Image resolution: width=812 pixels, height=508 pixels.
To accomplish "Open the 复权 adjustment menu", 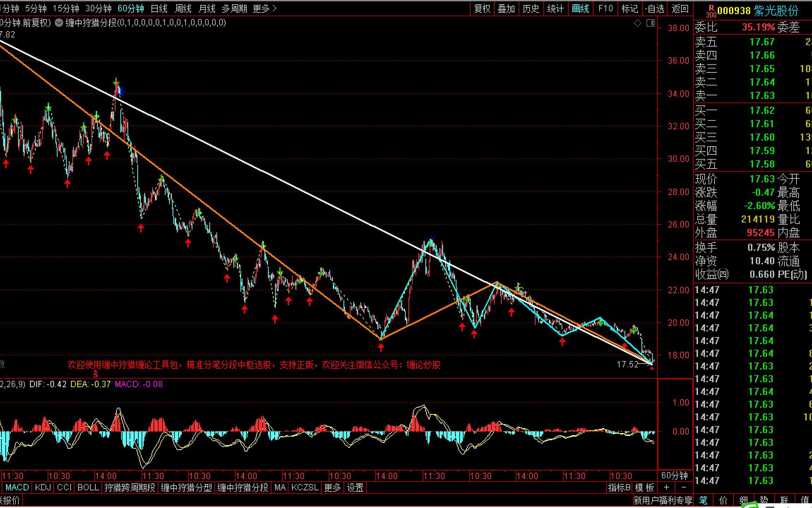I will [482, 8].
